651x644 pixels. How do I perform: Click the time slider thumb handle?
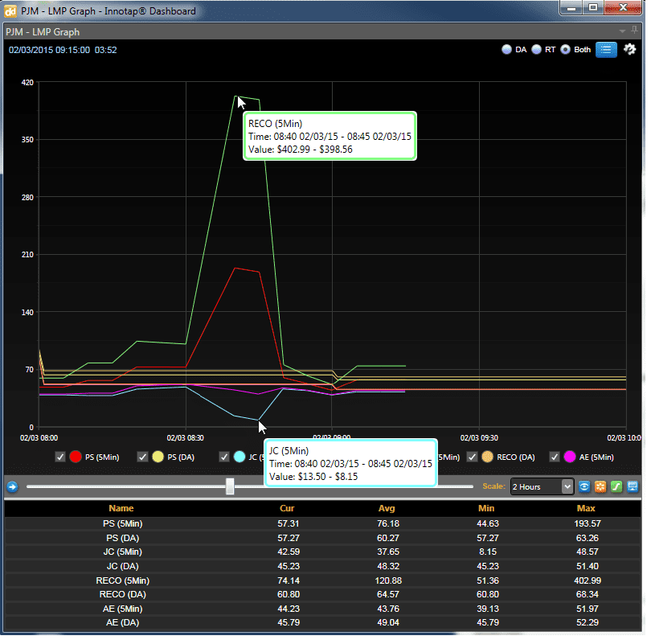pyautogui.click(x=230, y=486)
